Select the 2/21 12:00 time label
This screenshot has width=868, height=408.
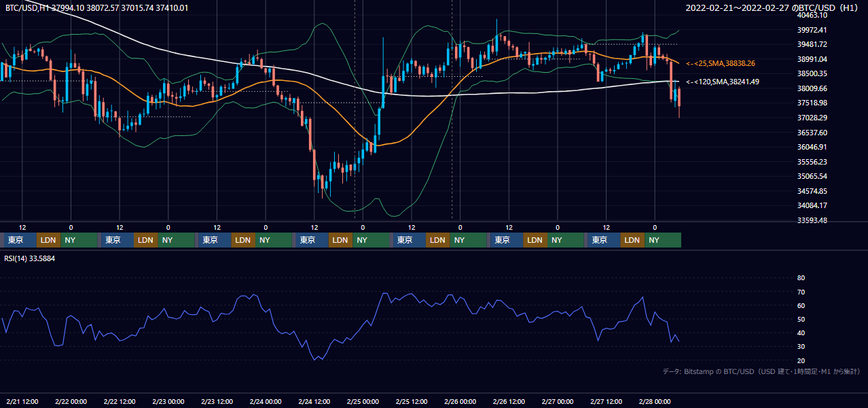click(x=22, y=401)
